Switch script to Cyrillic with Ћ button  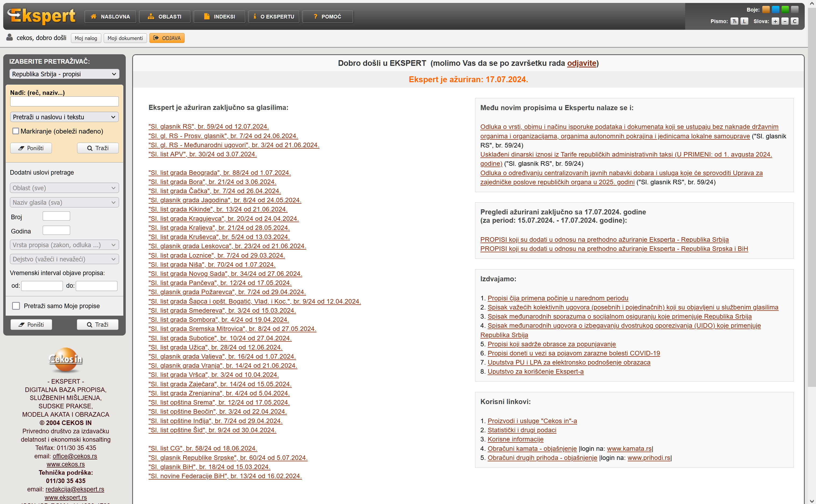click(x=734, y=21)
